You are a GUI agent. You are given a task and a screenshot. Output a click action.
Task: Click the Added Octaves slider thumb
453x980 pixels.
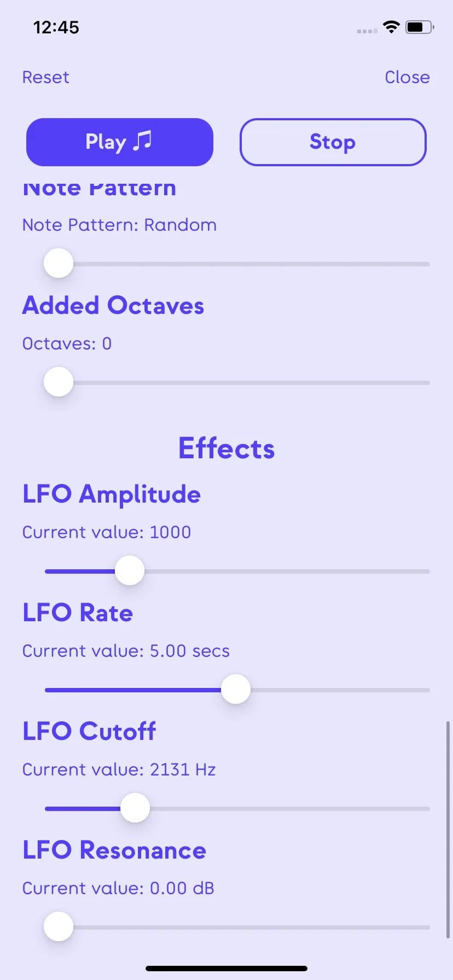pos(59,382)
